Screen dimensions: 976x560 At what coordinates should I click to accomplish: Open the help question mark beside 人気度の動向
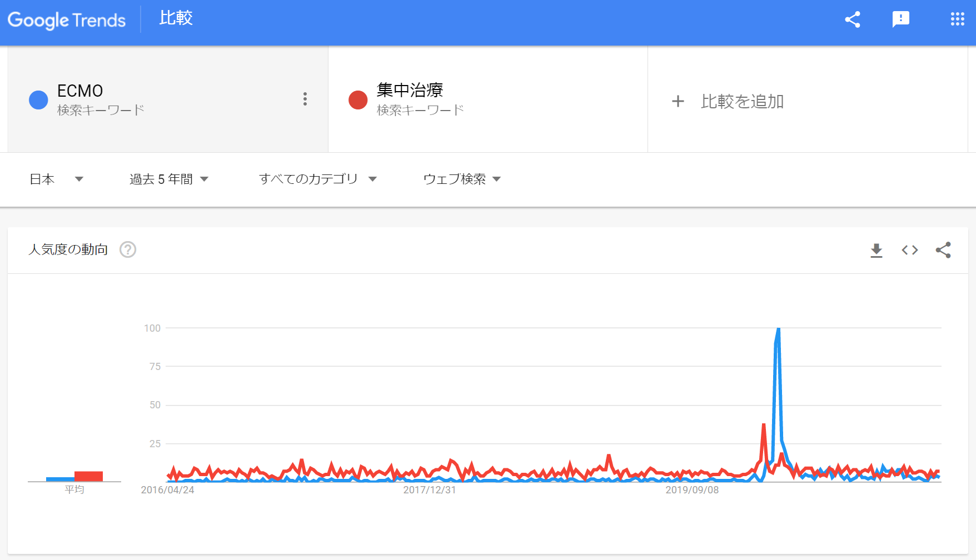coord(128,249)
